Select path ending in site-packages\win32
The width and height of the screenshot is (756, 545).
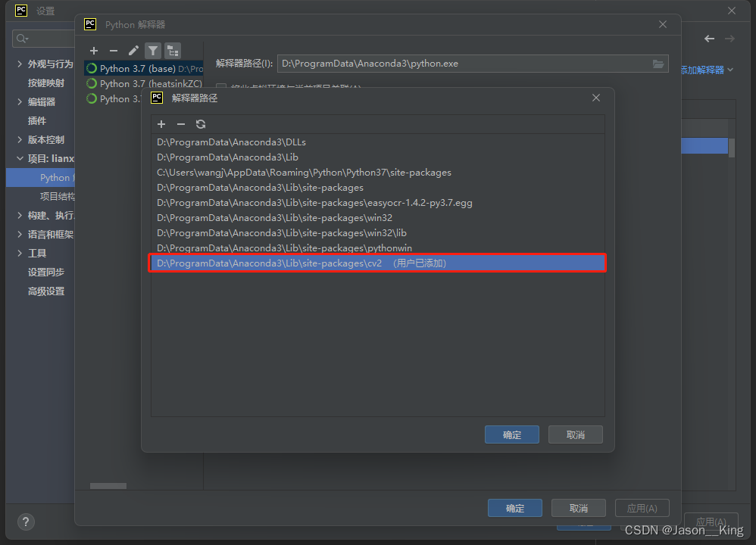[x=377, y=218]
